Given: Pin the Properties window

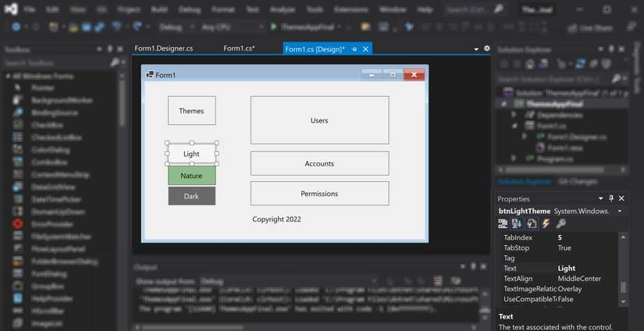Looking at the screenshot, I should pos(611,198).
